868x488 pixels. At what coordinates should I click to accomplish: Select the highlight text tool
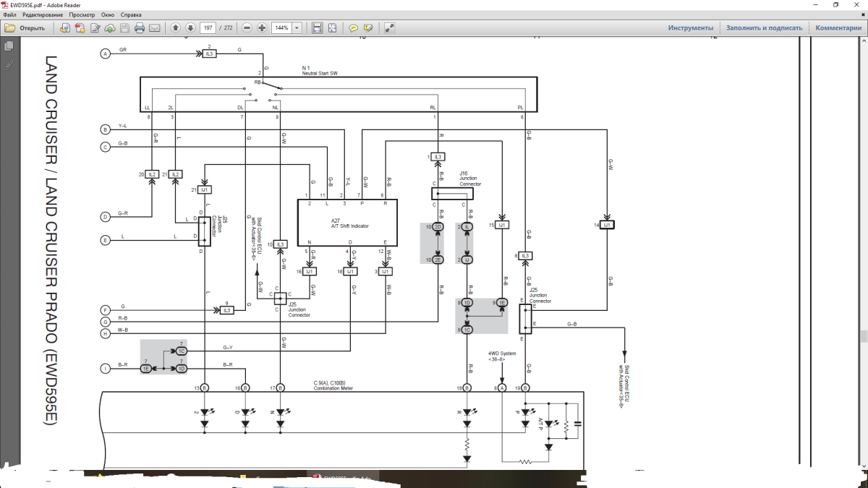(x=368, y=28)
